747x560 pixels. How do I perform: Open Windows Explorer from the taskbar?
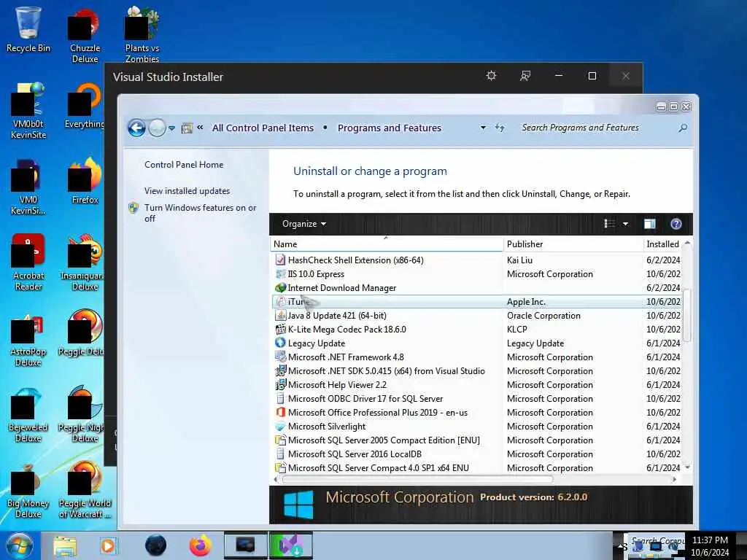point(65,545)
